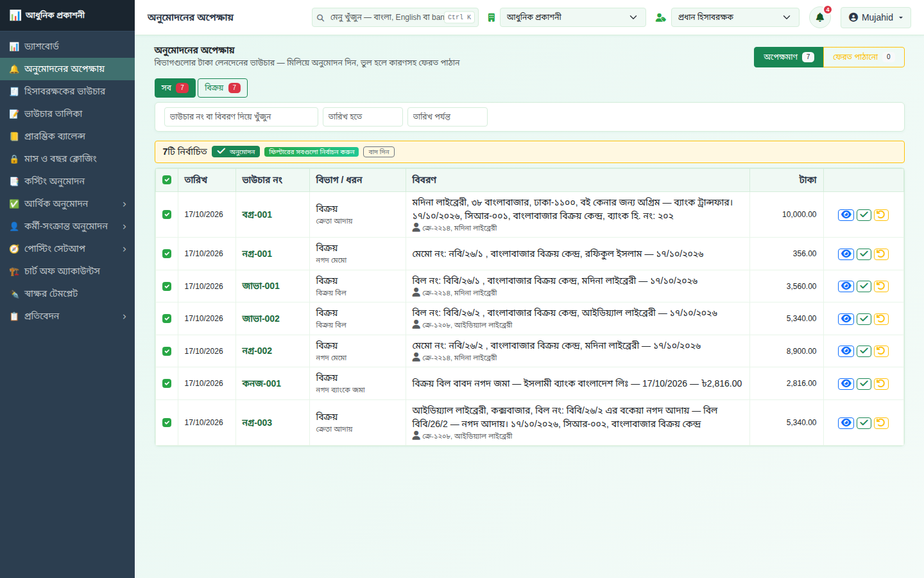The image size is (924, 578).
Task: Uncheck the row checkbox for জাভা-002
Action: [x=167, y=319]
